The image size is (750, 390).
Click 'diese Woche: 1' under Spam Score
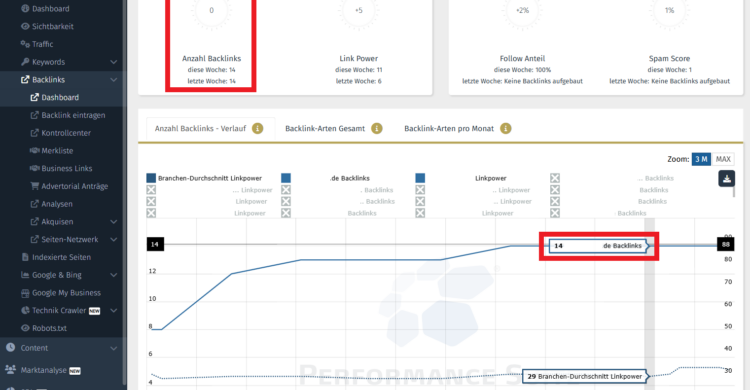(669, 69)
